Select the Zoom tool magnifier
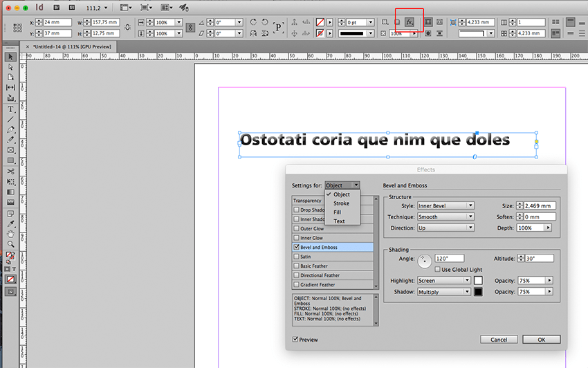The image size is (588, 368). [10, 244]
